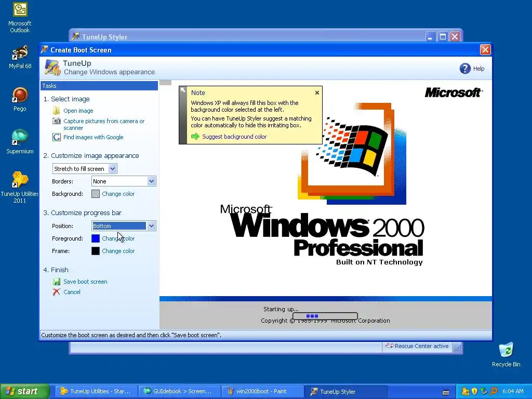Image resolution: width=532 pixels, height=399 pixels.
Task: Click the Google icon next to Find images
Action: point(56,137)
